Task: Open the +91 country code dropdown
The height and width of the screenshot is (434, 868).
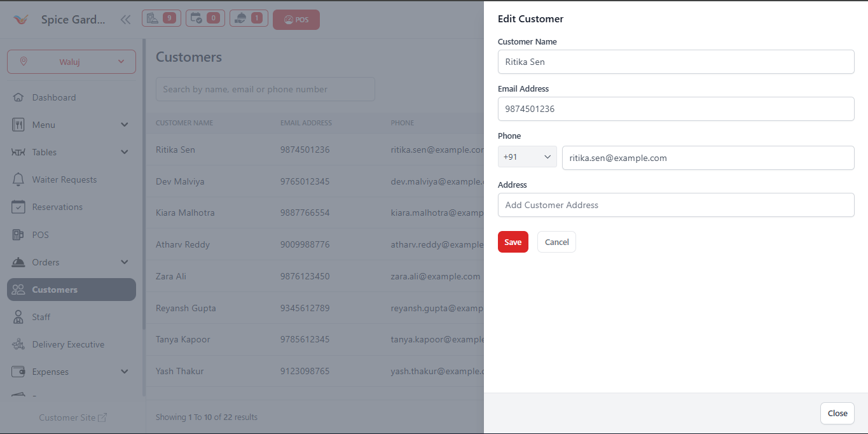Action: pyautogui.click(x=527, y=157)
